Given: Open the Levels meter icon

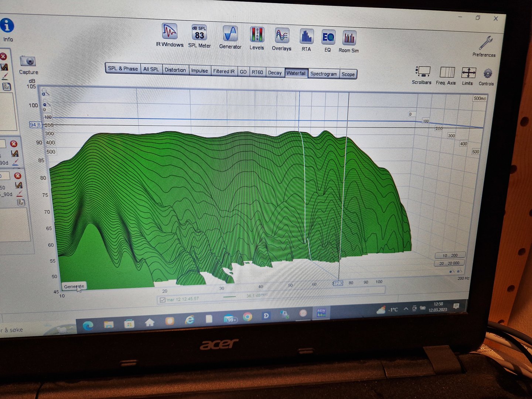Looking at the screenshot, I should pyautogui.click(x=257, y=35).
